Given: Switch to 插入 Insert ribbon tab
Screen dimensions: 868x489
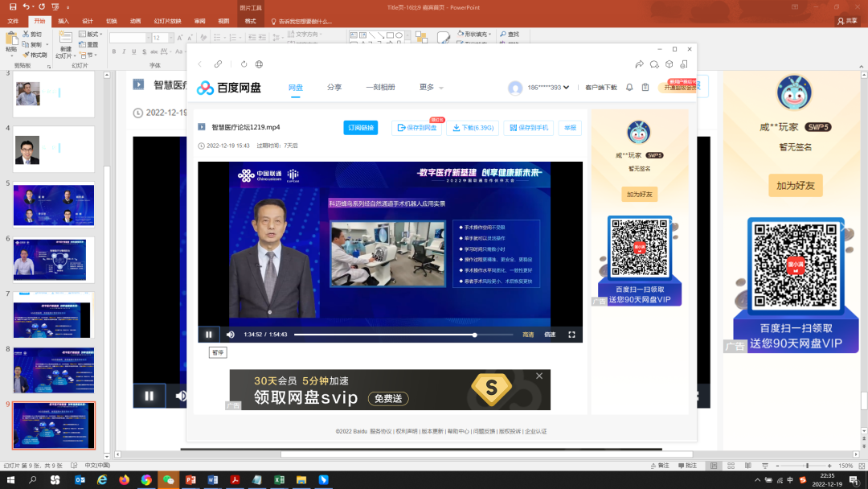Looking at the screenshot, I should click(x=63, y=21).
